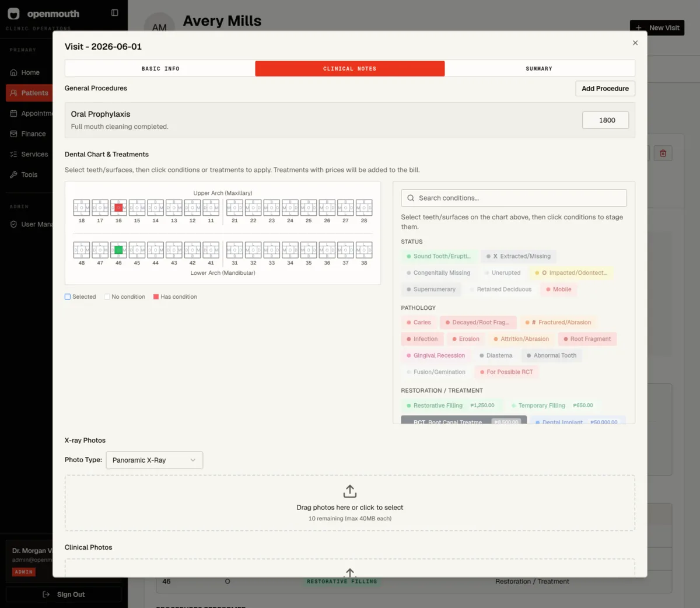This screenshot has width=700, height=608.
Task: Open Services from the sidebar
Action: [x=29, y=154]
